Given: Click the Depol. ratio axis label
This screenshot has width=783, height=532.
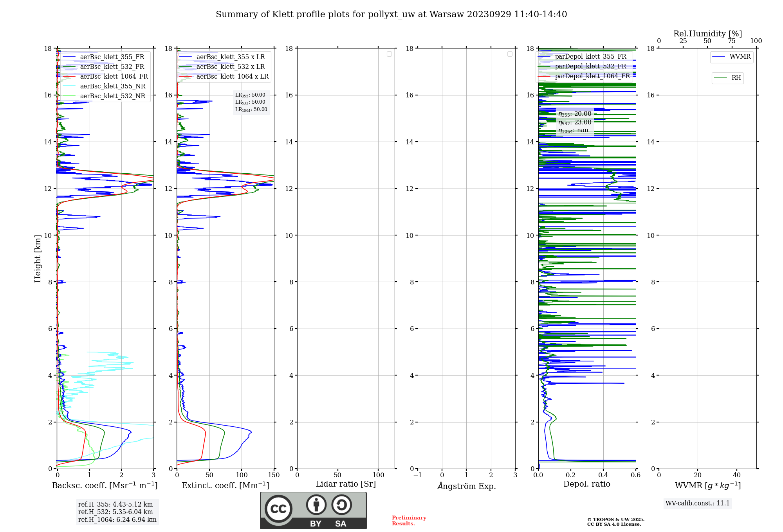Looking at the screenshot, I should [587, 484].
